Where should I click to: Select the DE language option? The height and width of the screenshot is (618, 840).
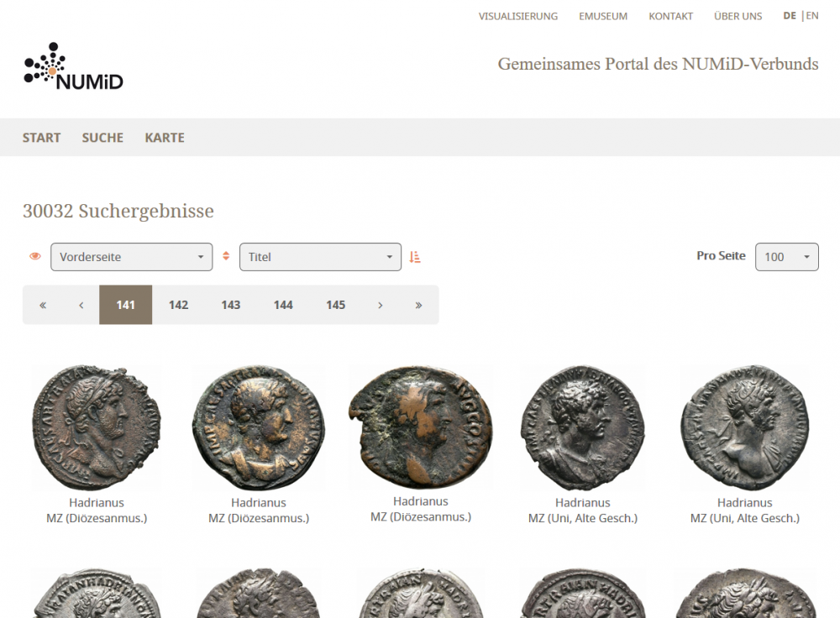click(x=790, y=16)
